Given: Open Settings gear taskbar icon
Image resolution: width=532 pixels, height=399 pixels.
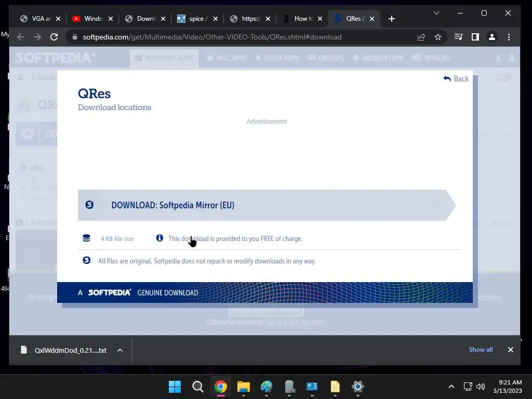Looking at the screenshot, I should click(357, 387).
